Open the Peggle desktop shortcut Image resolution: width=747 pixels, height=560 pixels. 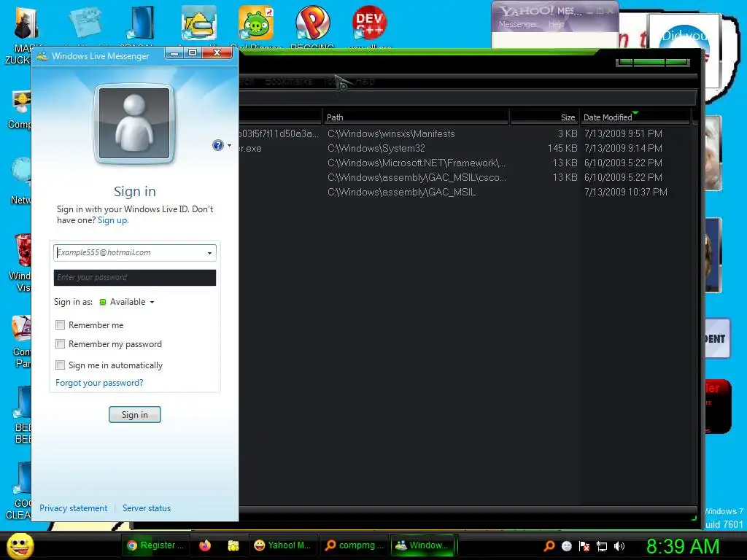(x=312, y=23)
